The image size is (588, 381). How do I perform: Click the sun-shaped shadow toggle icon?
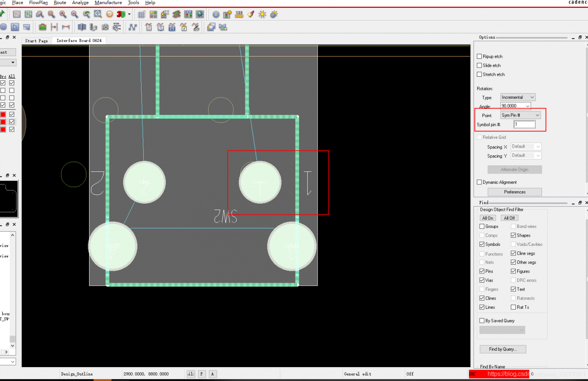click(x=262, y=14)
